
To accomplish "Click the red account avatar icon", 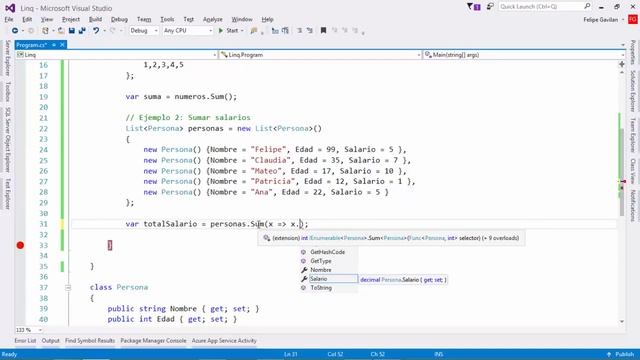I will [x=633, y=19].
